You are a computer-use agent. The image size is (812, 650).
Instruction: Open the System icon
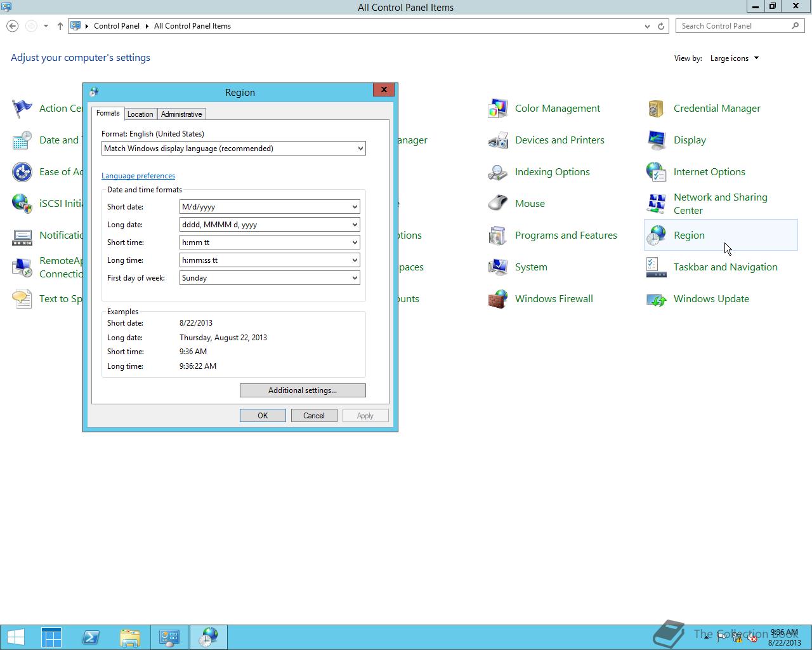tap(498, 267)
